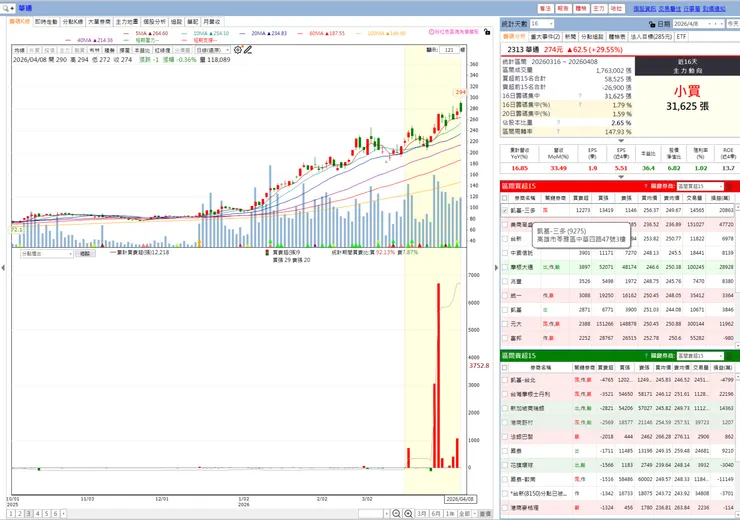The width and height of the screenshot is (740, 520).
Task: Switch to the 個股分析 tab
Action: point(154,22)
